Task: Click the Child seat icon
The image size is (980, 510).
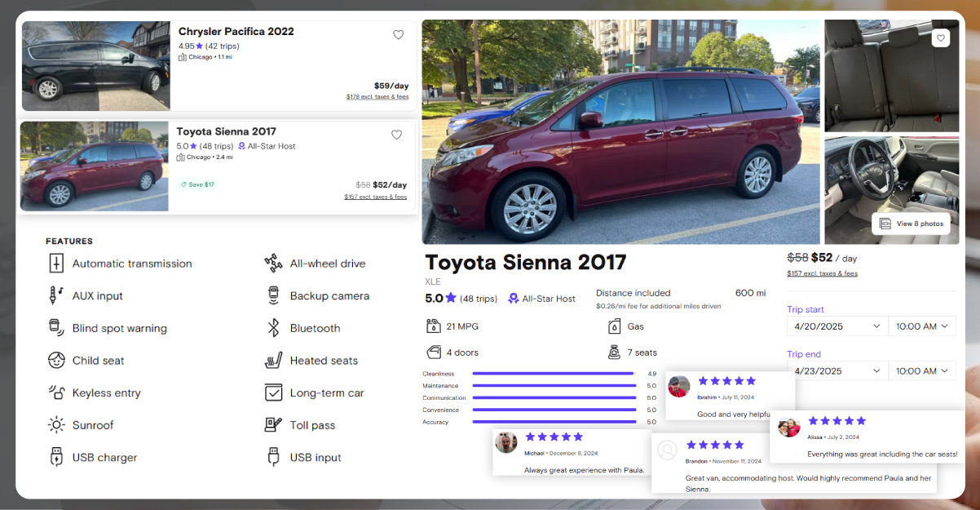Action: pos(56,361)
